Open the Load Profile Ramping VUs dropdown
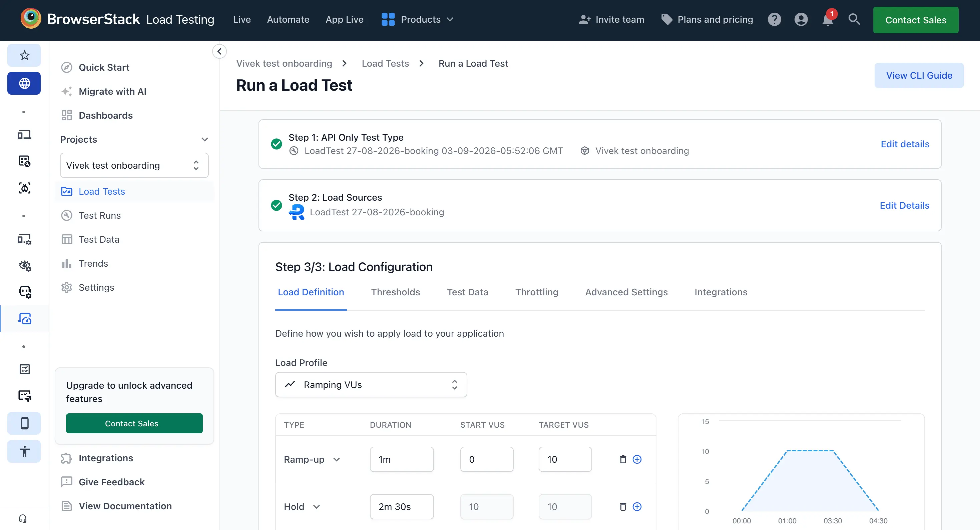Screen dimensions: 980x530 coord(371,385)
